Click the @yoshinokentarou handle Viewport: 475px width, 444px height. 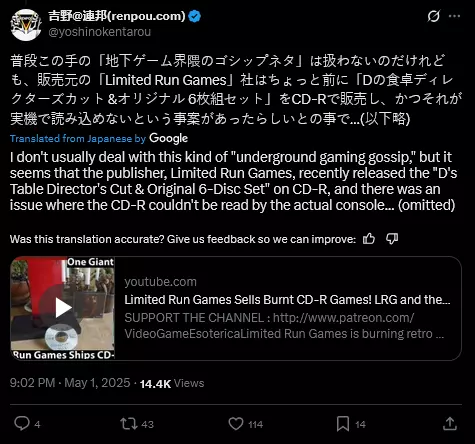tap(100, 32)
